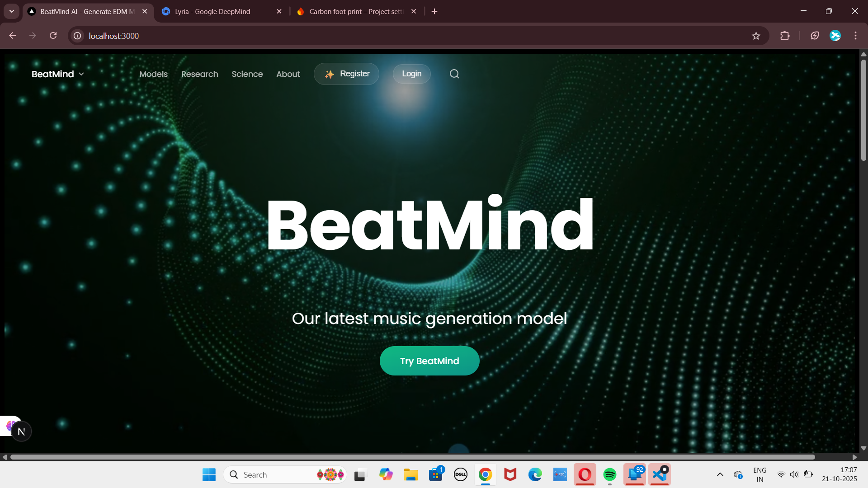Reload the localhost page
Screen dimensions: 868x488
click(53, 36)
